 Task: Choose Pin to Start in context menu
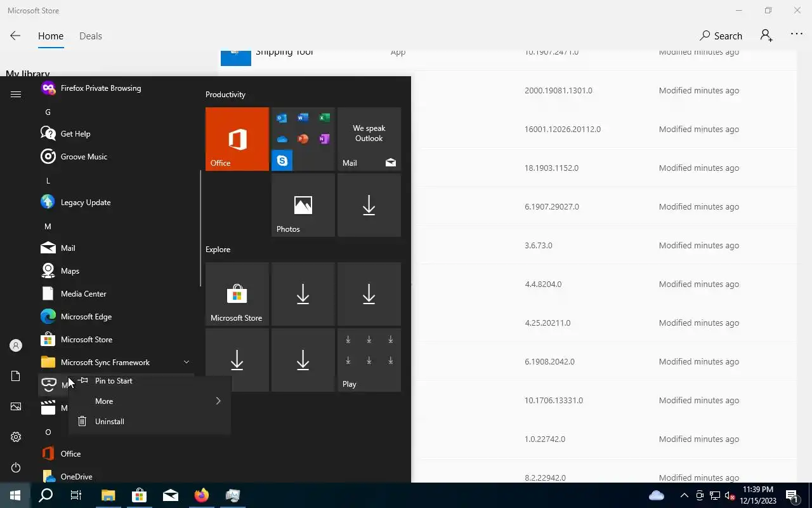point(150,381)
